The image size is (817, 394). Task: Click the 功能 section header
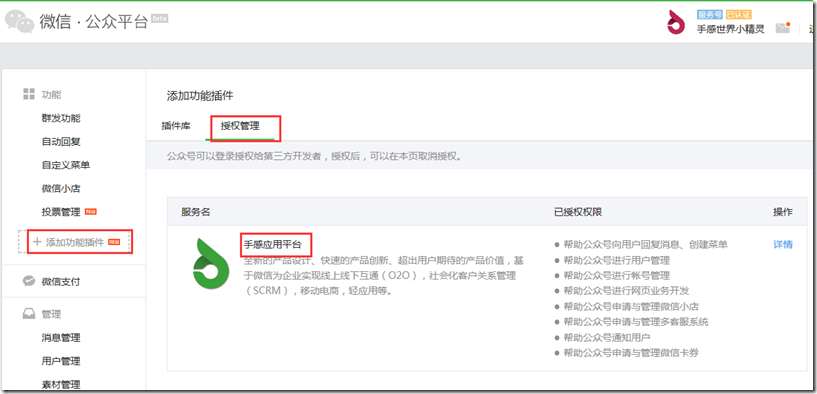tap(52, 95)
